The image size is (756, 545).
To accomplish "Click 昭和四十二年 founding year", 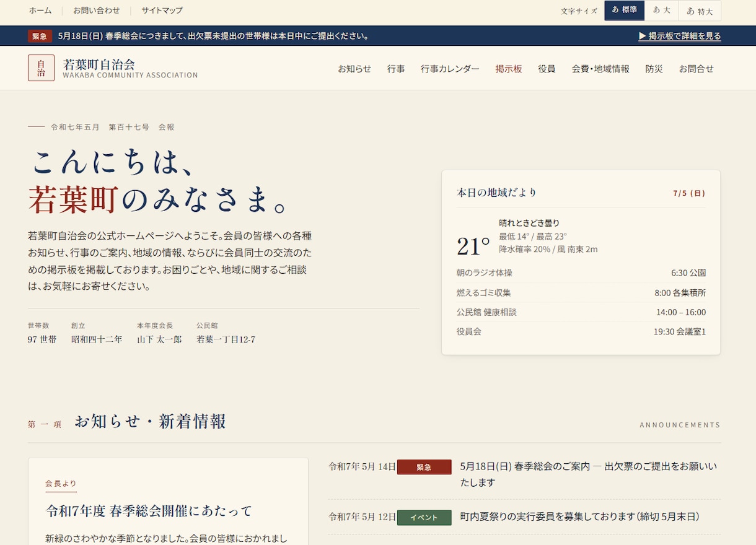I will pos(97,339).
